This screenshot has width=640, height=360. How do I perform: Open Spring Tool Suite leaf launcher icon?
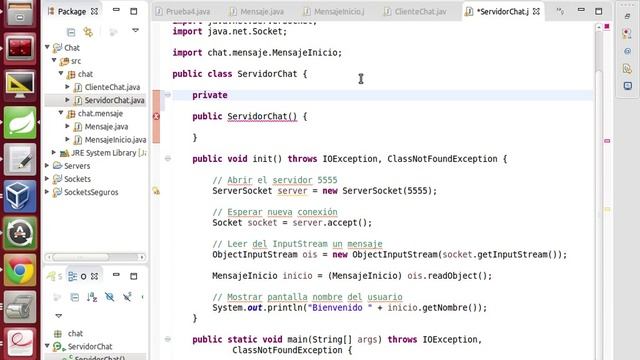20,123
